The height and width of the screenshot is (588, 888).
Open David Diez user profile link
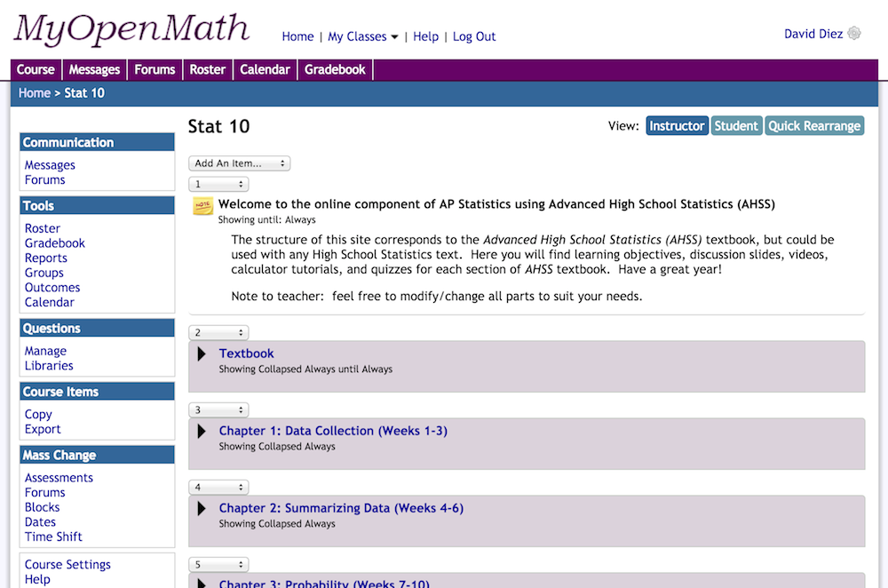pos(813,34)
